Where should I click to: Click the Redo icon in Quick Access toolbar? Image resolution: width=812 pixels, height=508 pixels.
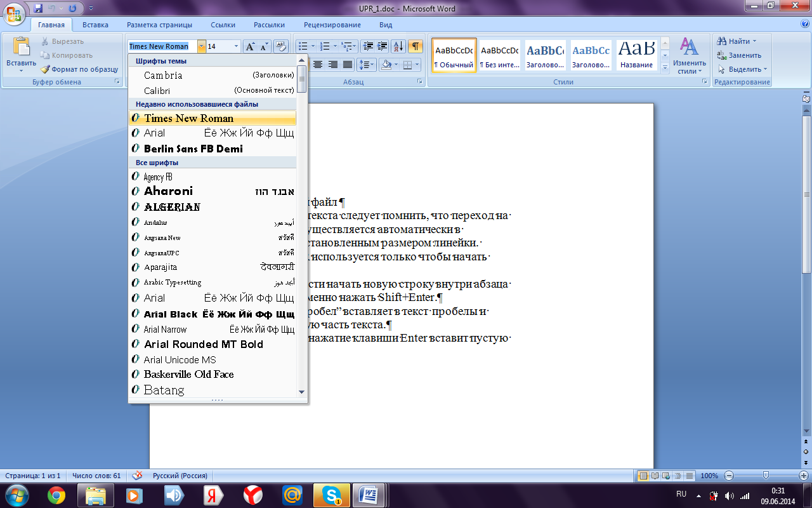[x=72, y=8]
